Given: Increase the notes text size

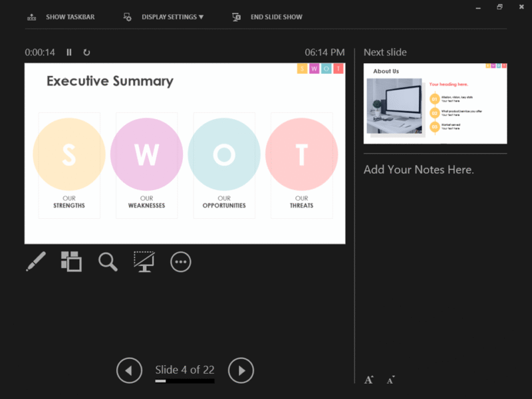Looking at the screenshot, I should [369, 380].
